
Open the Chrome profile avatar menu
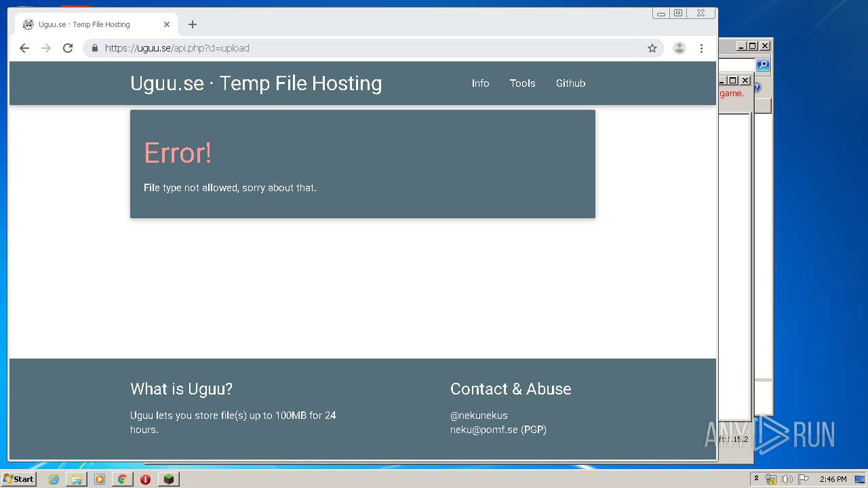(679, 48)
